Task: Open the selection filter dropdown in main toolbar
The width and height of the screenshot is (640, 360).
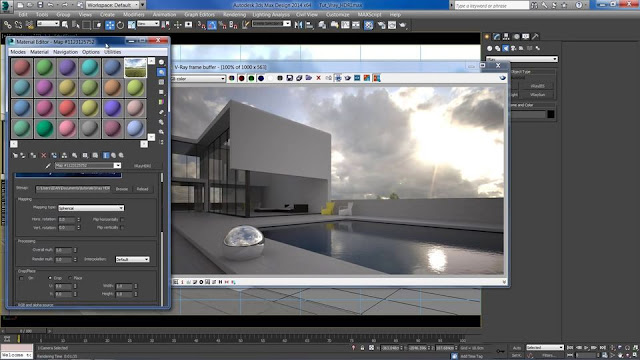Action: pyautogui.click(x=48, y=24)
